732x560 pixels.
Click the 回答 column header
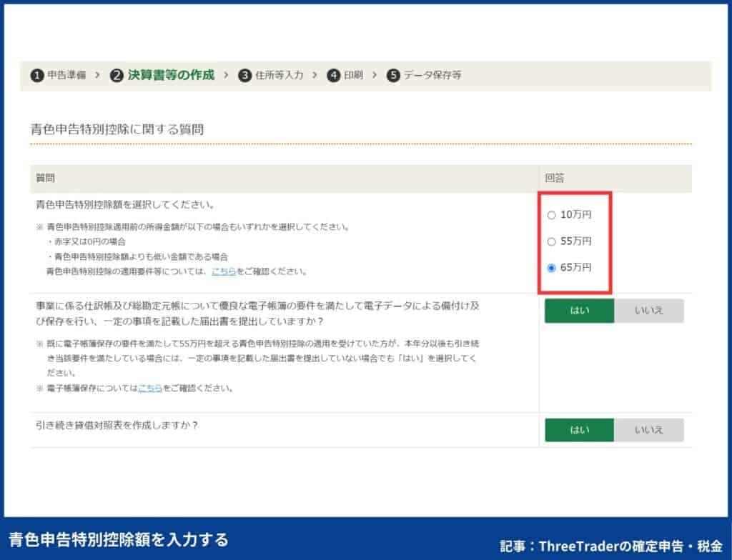pyautogui.click(x=555, y=179)
